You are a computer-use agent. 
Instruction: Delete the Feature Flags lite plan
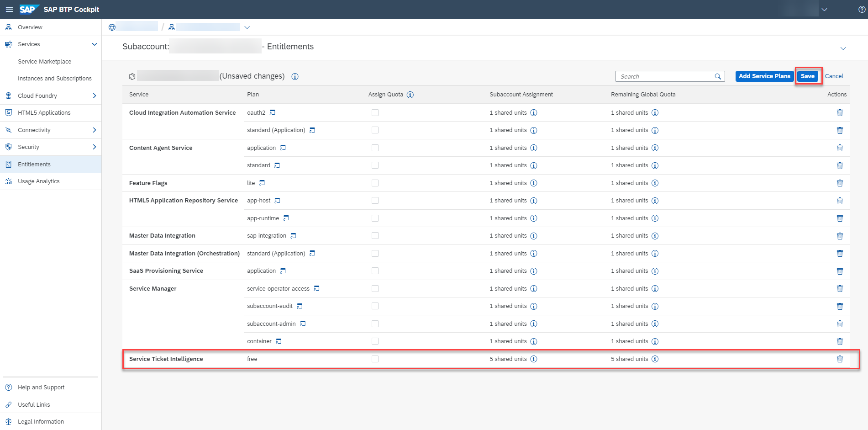click(x=840, y=183)
